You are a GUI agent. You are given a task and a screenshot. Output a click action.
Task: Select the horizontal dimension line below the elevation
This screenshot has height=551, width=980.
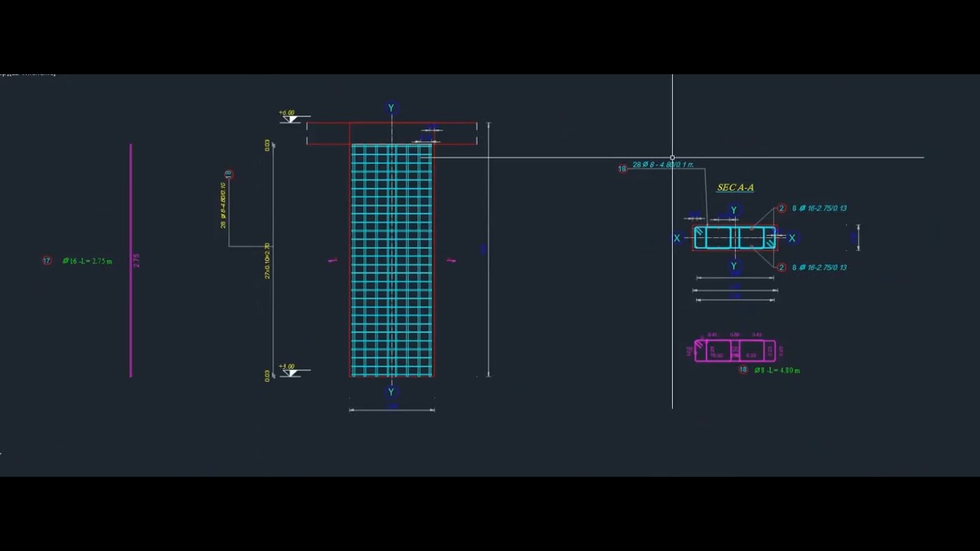(x=392, y=410)
